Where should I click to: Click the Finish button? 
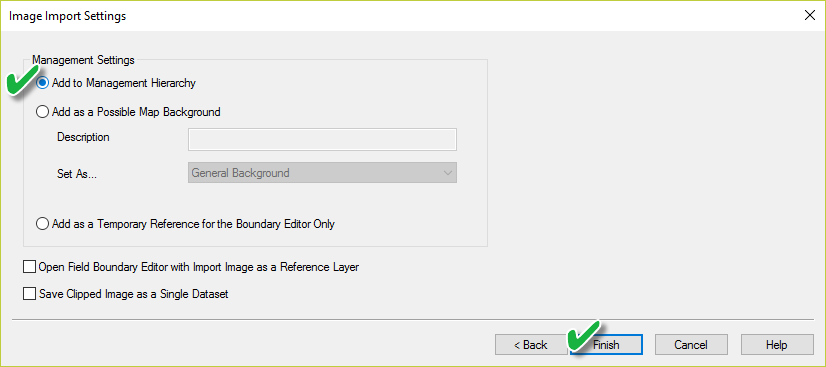(x=606, y=345)
